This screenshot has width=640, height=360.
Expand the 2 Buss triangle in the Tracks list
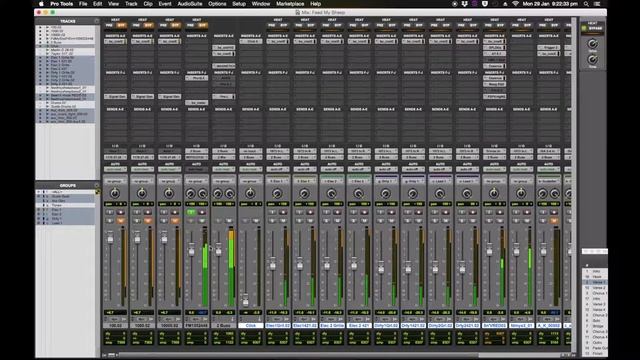47,42
